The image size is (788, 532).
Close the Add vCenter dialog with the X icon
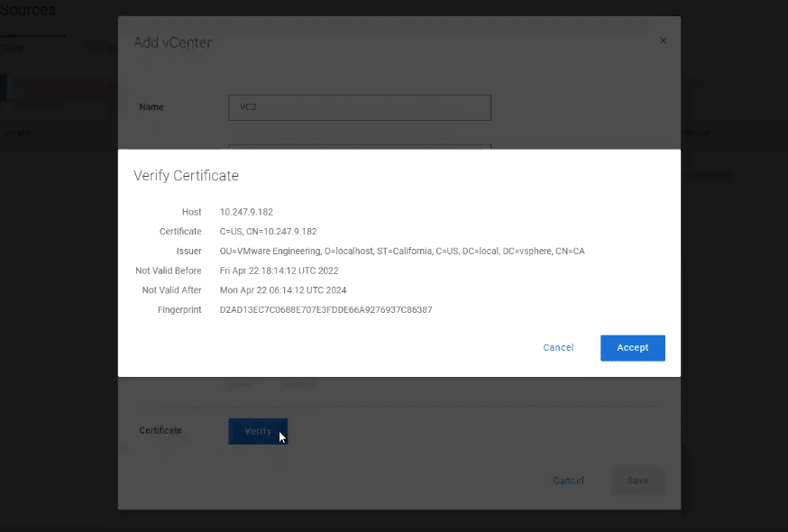663,41
